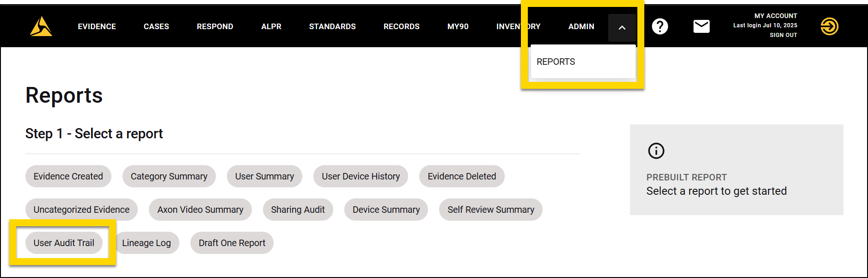Screen dimensions: 868x278
Task: Pick the Lineage Log report
Action: 147,243
